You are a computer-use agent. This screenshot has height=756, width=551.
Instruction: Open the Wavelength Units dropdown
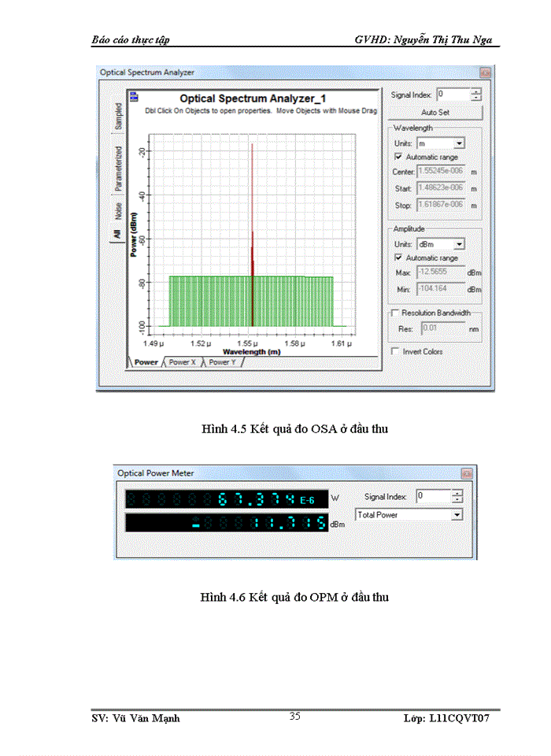pos(459,143)
